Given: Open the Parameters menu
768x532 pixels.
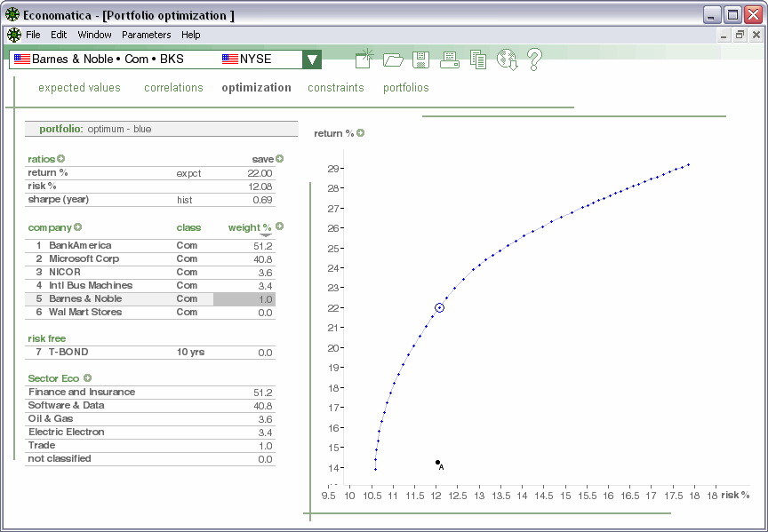Looking at the screenshot, I should [146, 35].
